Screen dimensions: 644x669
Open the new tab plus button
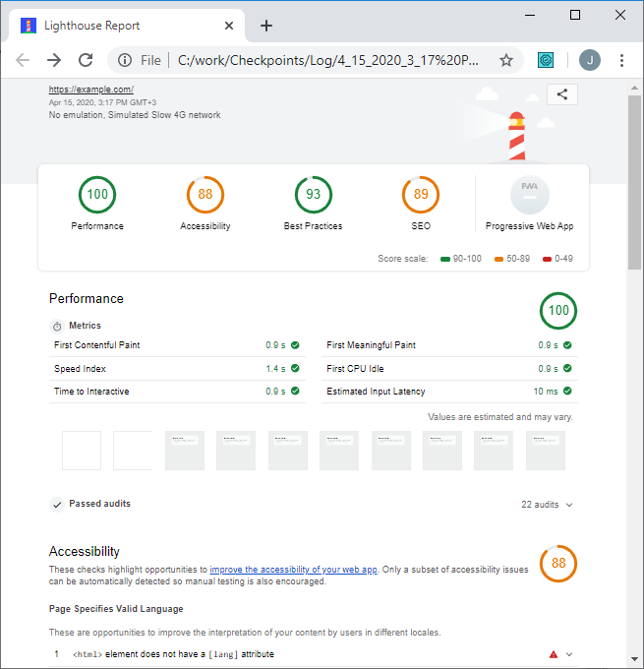pyautogui.click(x=265, y=26)
